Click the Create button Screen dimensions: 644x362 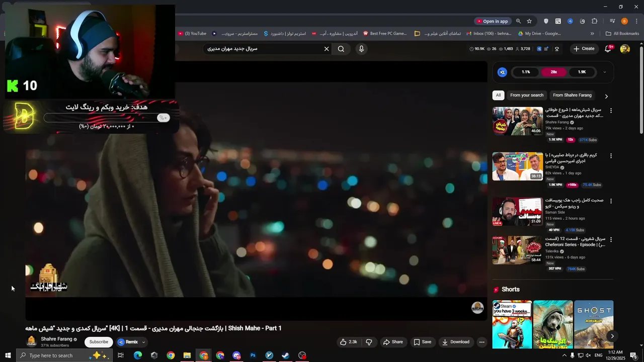coord(584,49)
